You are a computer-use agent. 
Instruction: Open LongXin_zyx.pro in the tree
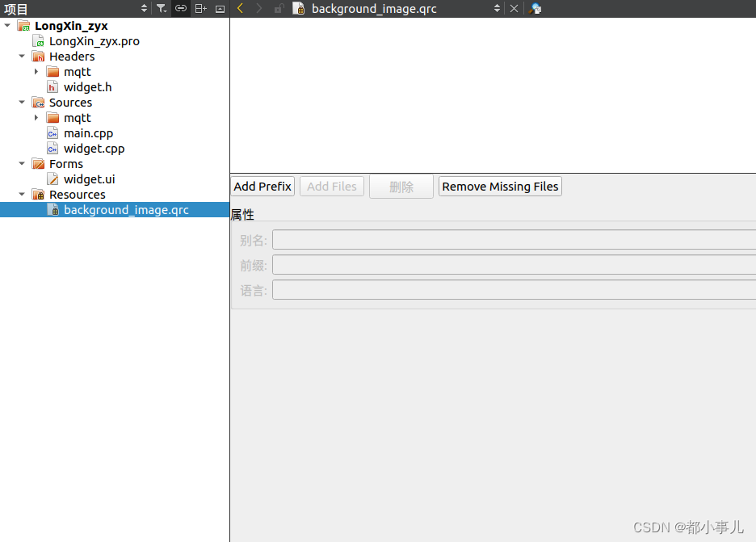[x=94, y=41]
